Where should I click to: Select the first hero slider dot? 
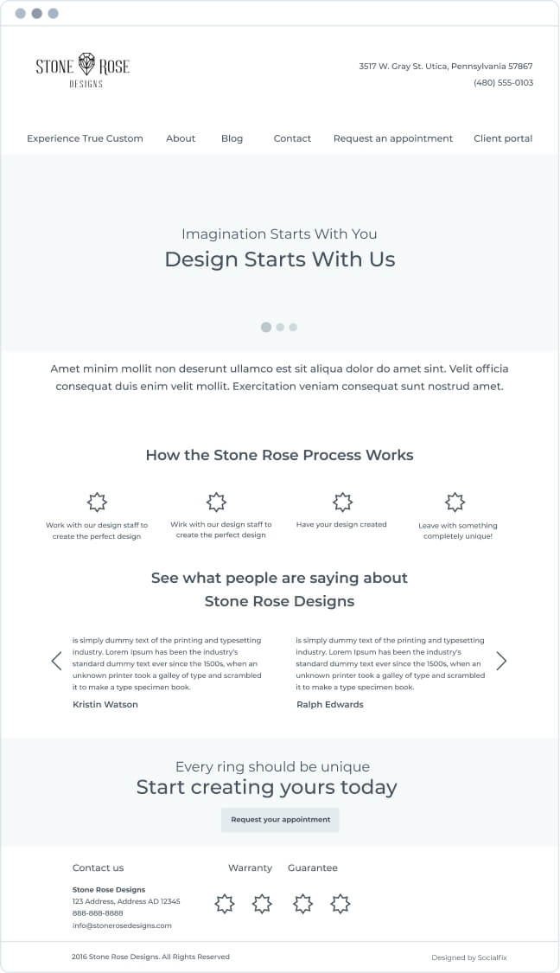[266, 327]
